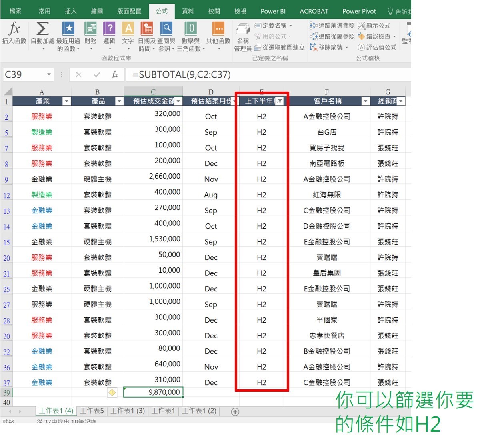
Task: Select the Aug month cell
Action: [x=211, y=195]
